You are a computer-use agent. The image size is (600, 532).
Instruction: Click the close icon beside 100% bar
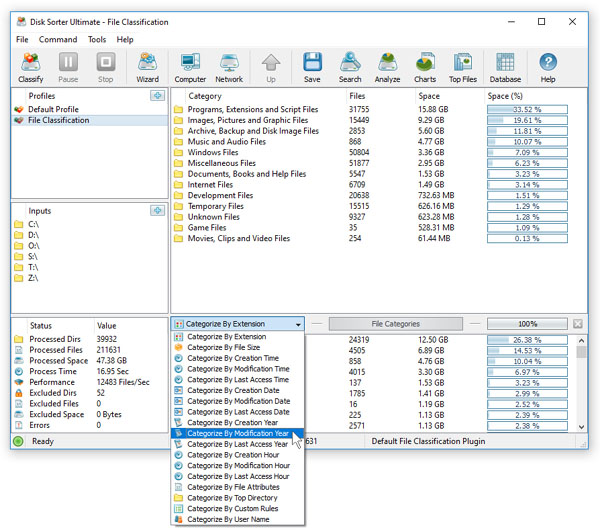click(x=577, y=324)
